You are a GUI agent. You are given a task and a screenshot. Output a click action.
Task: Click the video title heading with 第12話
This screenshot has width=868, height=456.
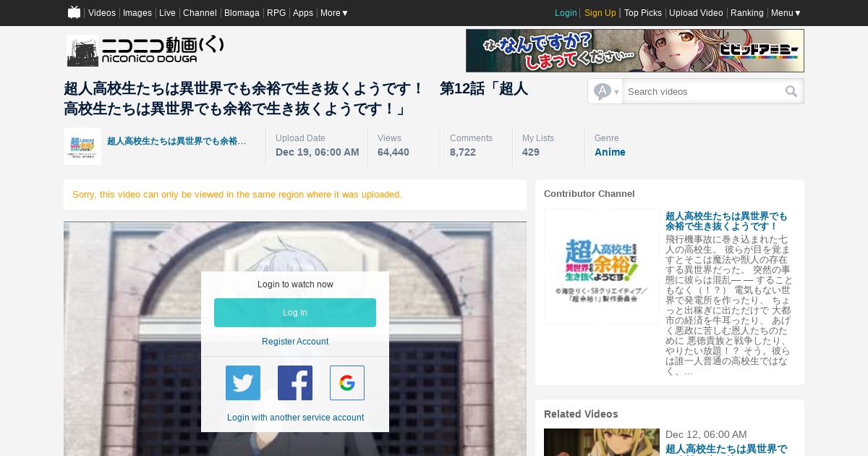pyautogui.click(x=296, y=98)
